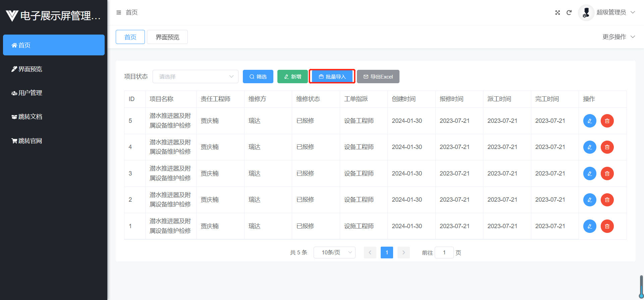Click blue edit icon for row ID 3
This screenshot has width=644, height=300.
pos(590,173)
